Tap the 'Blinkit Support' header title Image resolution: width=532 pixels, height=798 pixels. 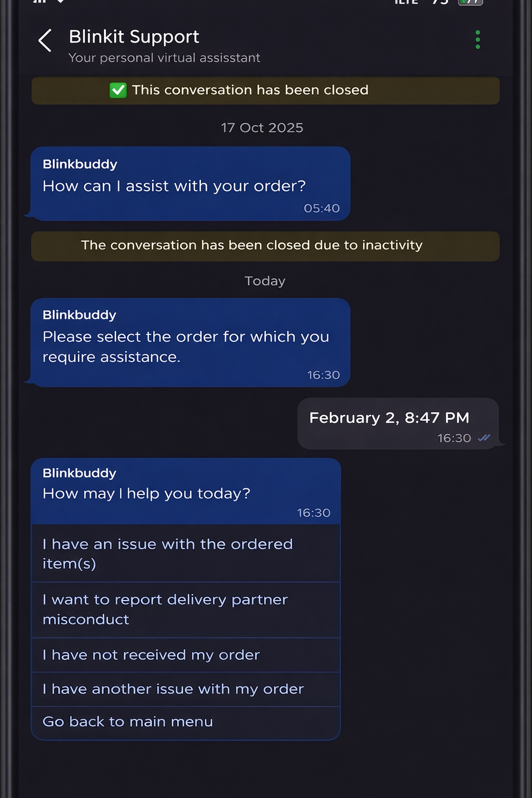point(134,36)
